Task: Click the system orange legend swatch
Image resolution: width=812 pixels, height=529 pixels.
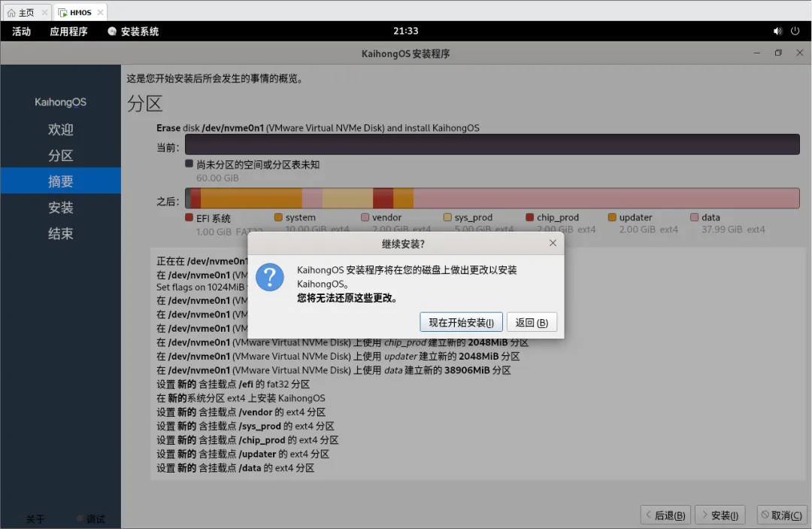Action: pyautogui.click(x=278, y=217)
